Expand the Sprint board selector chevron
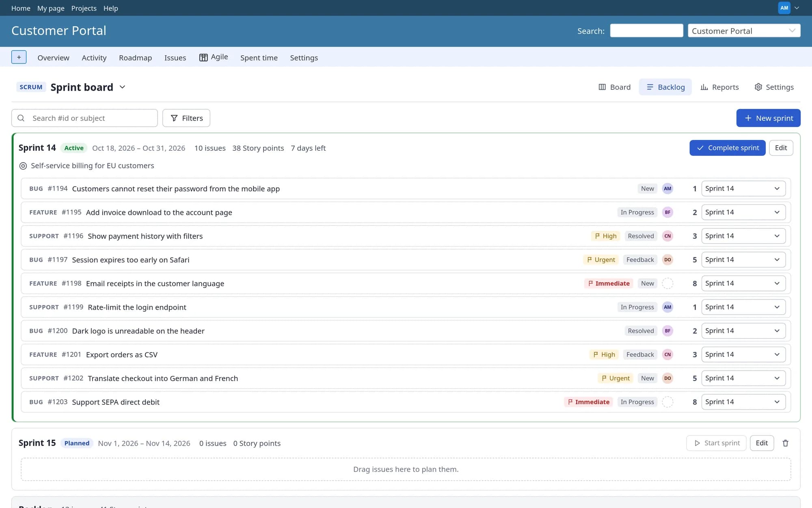The height and width of the screenshot is (508, 812). tap(122, 87)
